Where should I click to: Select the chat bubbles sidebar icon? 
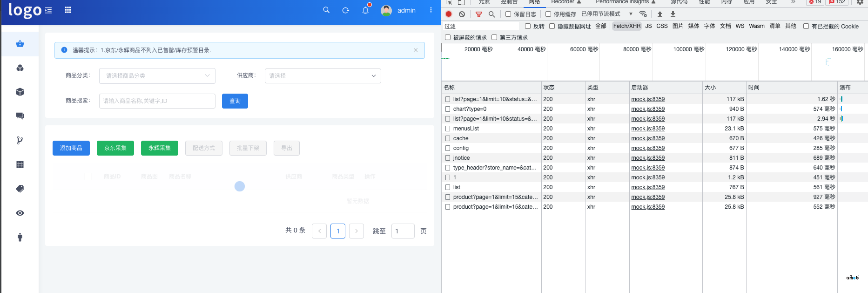(20, 116)
